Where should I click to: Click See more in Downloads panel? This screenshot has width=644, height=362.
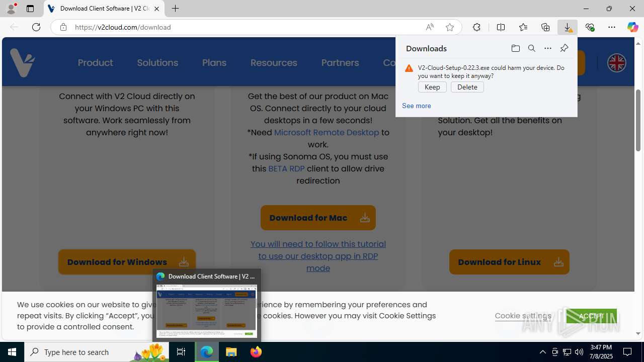(x=417, y=106)
